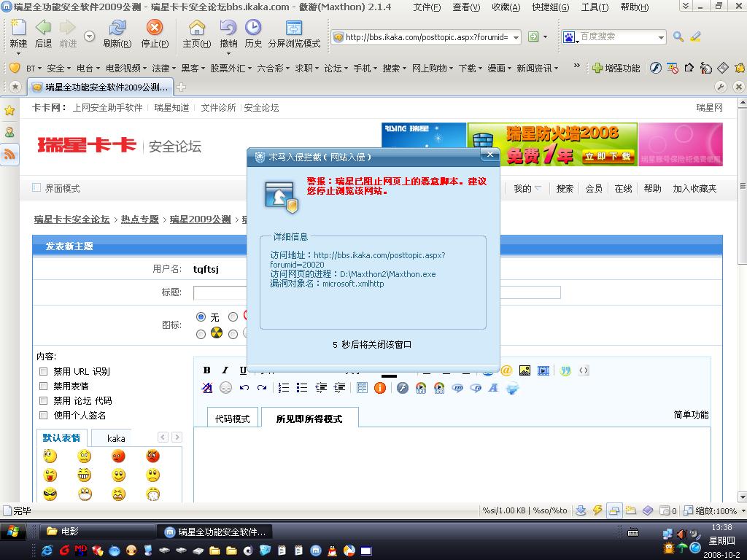Open the 瑞星2009公测 breadcrumb link
The width and height of the screenshot is (747, 560).
click(200, 219)
